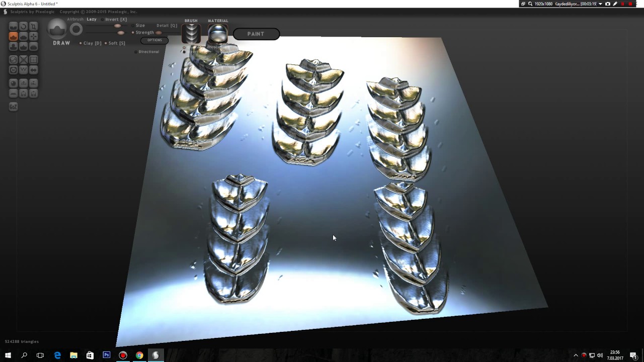Click the Reduce Selected icon
This screenshot has height=362, width=644.
click(23, 60)
